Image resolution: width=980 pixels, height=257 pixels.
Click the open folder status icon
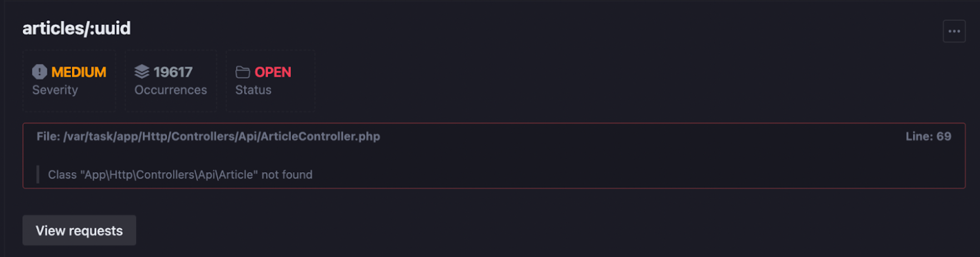pos(243,72)
